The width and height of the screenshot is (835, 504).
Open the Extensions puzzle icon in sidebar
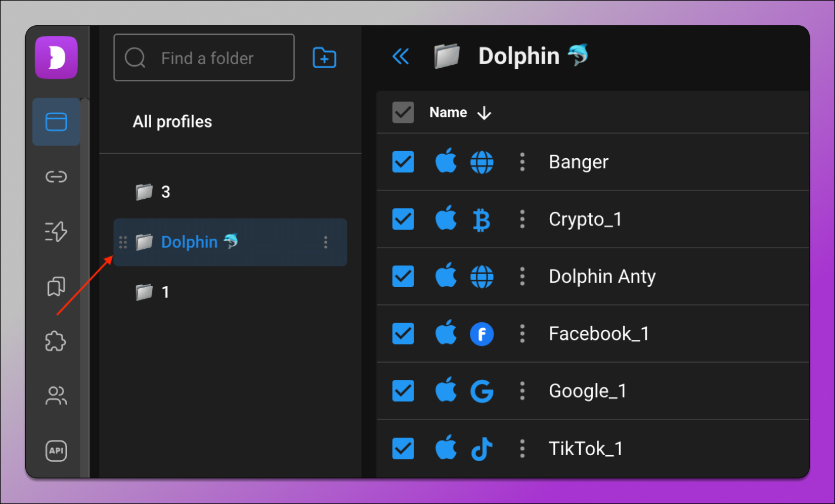point(56,341)
